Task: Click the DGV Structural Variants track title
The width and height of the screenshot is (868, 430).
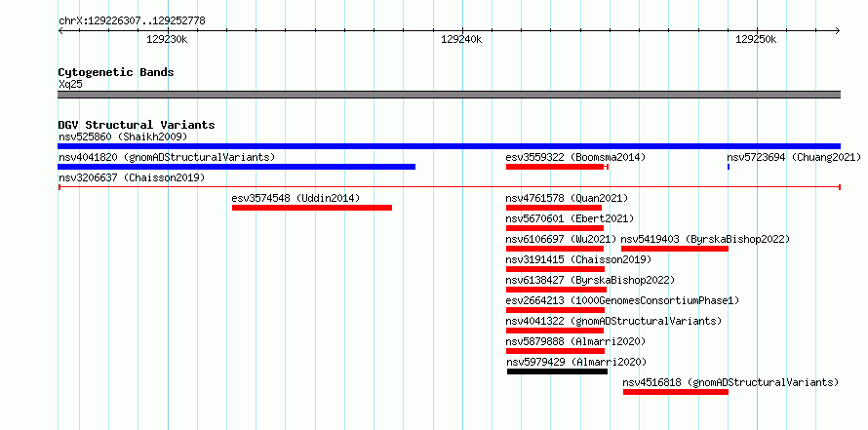Action: (137, 125)
